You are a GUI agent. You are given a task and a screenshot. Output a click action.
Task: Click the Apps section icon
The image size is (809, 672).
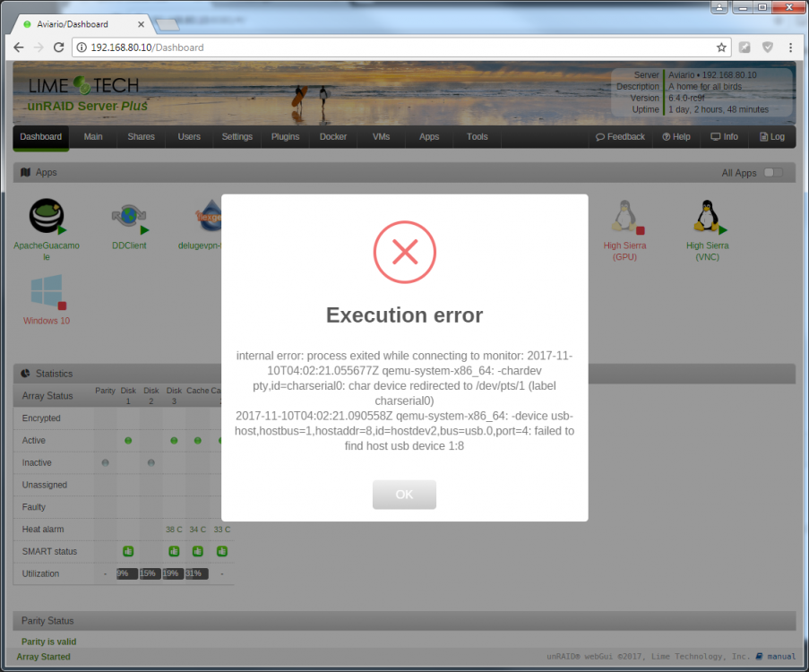click(x=25, y=172)
